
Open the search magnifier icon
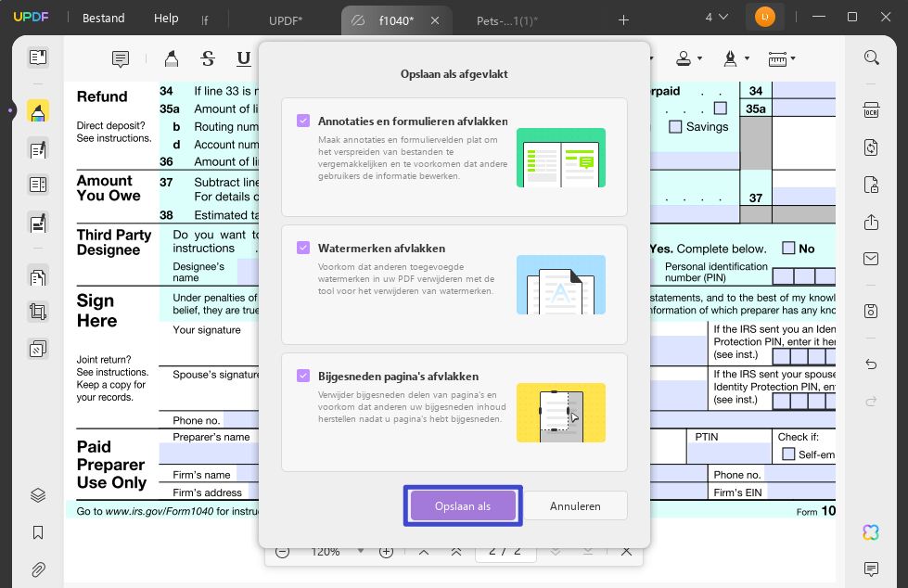coord(872,58)
